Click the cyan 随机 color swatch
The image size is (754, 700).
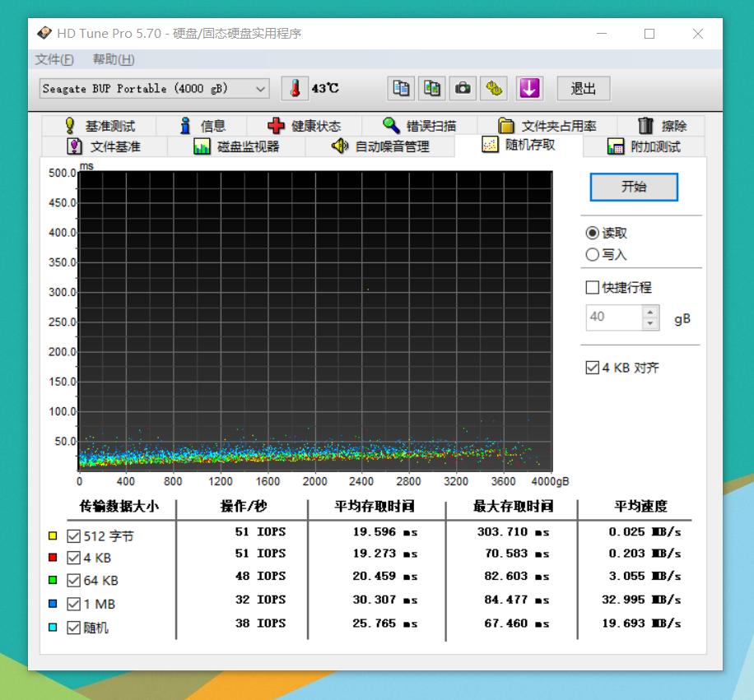tap(53, 628)
